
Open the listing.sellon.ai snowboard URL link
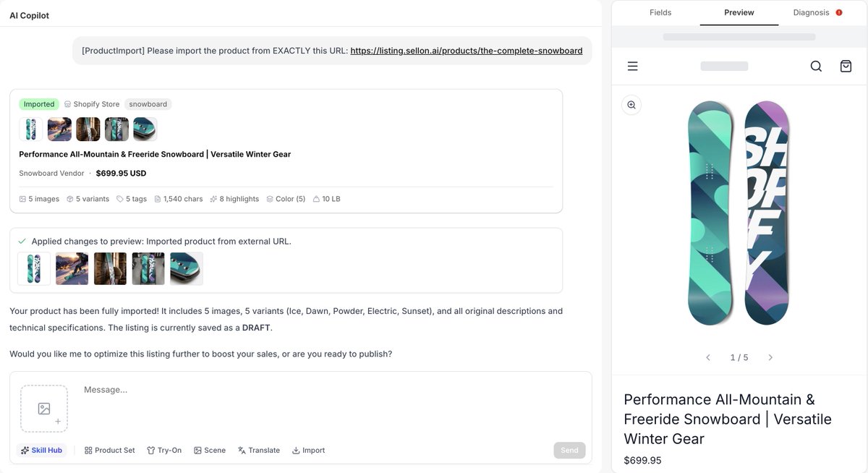click(467, 51)
